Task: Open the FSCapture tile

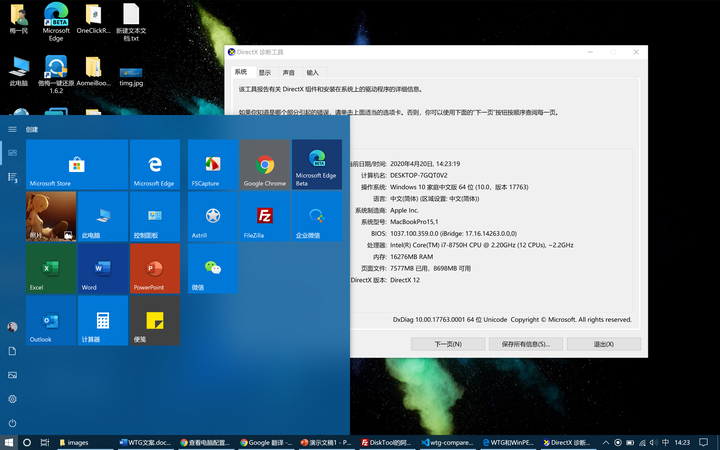Action: (x=213, y=164)
